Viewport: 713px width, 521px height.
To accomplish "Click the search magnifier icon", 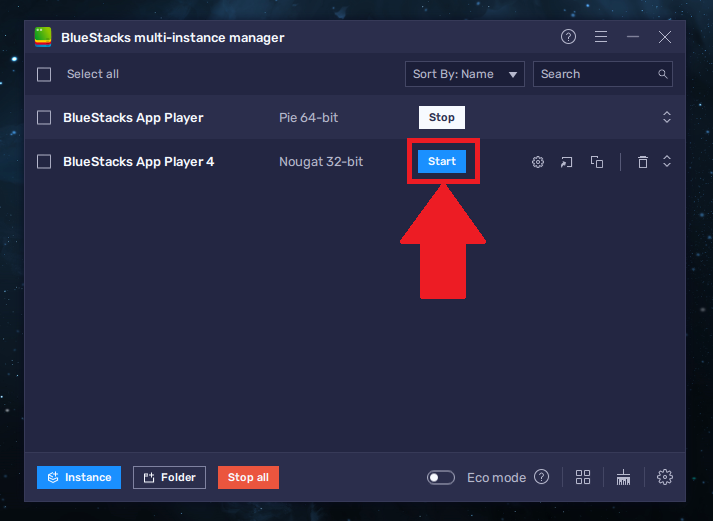I will point(663,74).
